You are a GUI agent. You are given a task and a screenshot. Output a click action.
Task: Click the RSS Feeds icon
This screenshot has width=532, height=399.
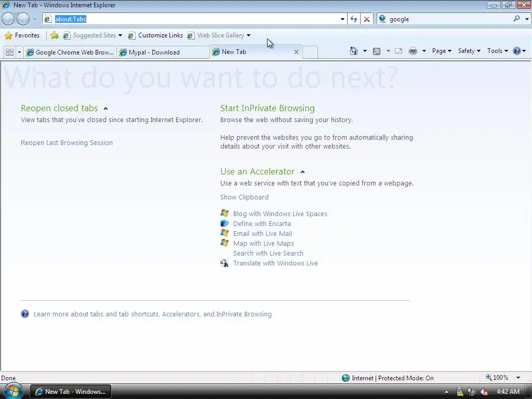tap(377, 51)
